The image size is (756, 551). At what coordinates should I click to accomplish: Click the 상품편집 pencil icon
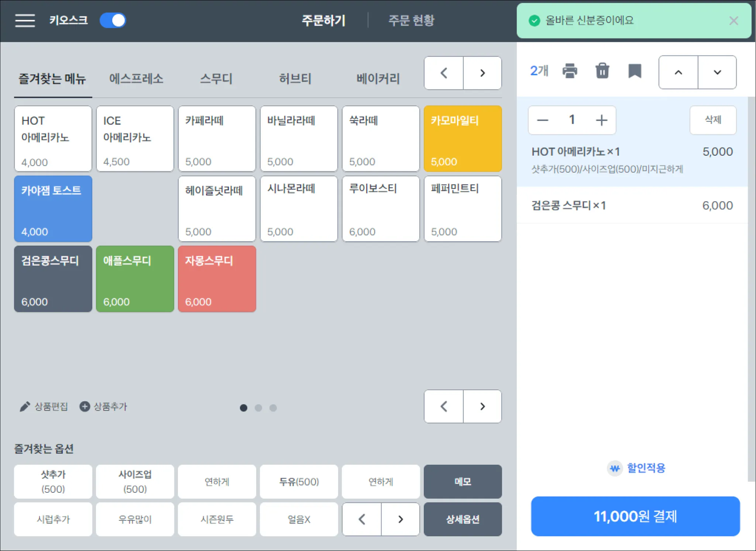pos(25,406)
